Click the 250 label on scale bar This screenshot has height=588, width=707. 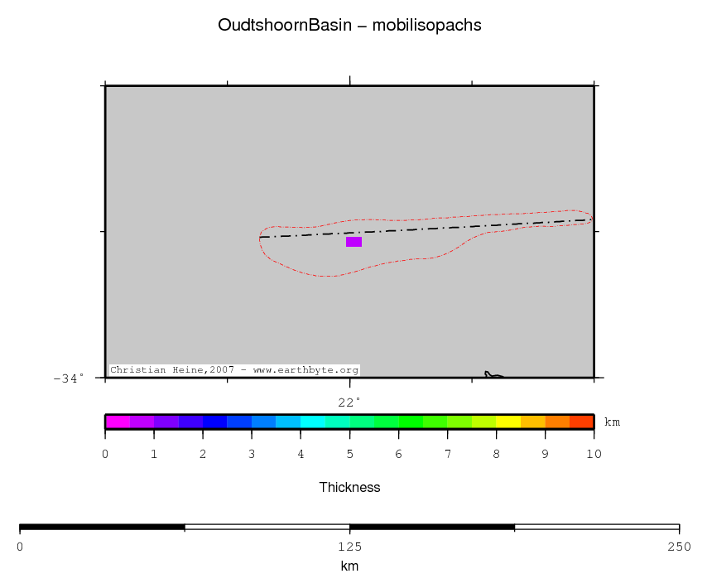(x=679, y=547)
